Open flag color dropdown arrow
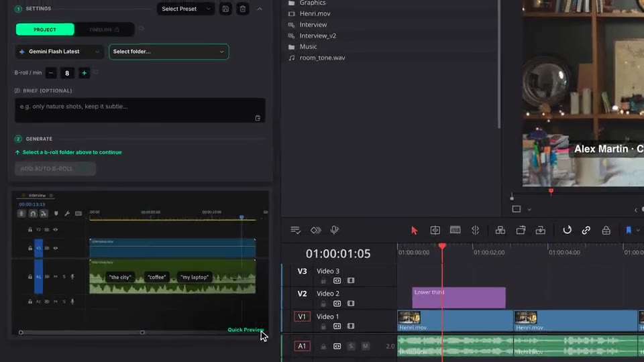Screen dimensions: 644x362 pos(638,231)
